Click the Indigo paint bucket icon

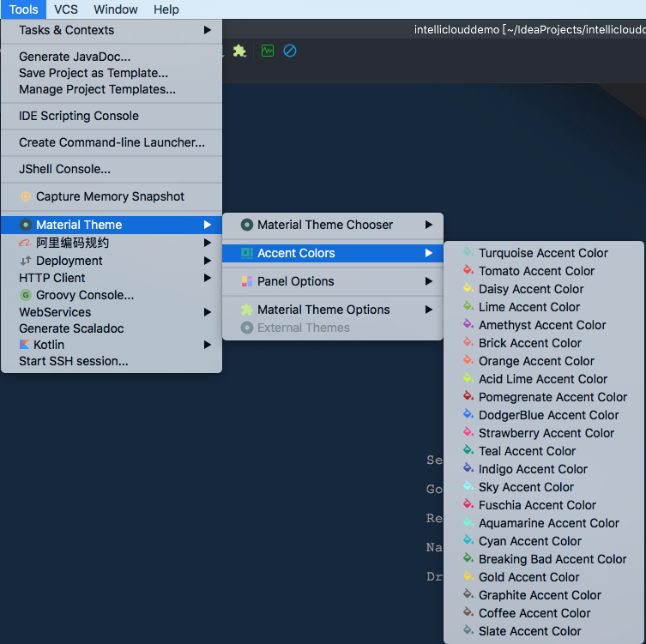(x=468, y=468)
